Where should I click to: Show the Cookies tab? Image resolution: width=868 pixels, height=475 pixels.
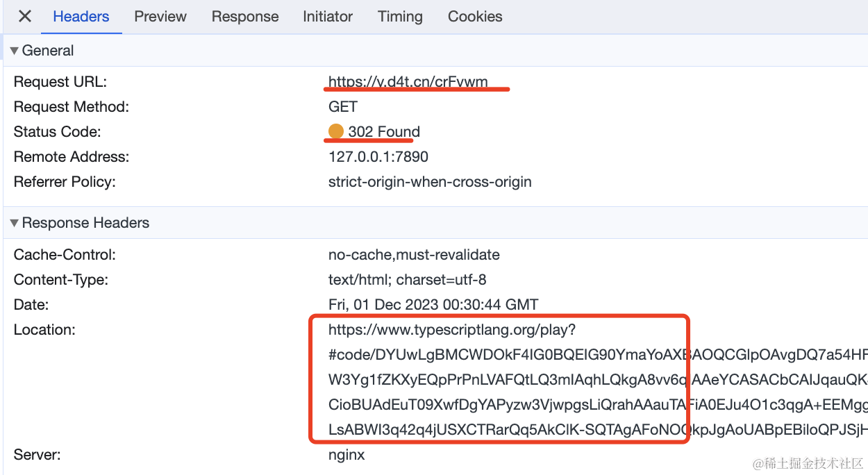coord(475,17)
